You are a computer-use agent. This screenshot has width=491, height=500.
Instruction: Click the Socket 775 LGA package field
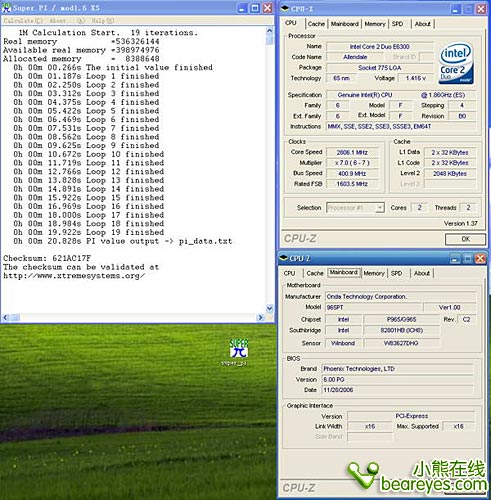(x=380, y=68)
